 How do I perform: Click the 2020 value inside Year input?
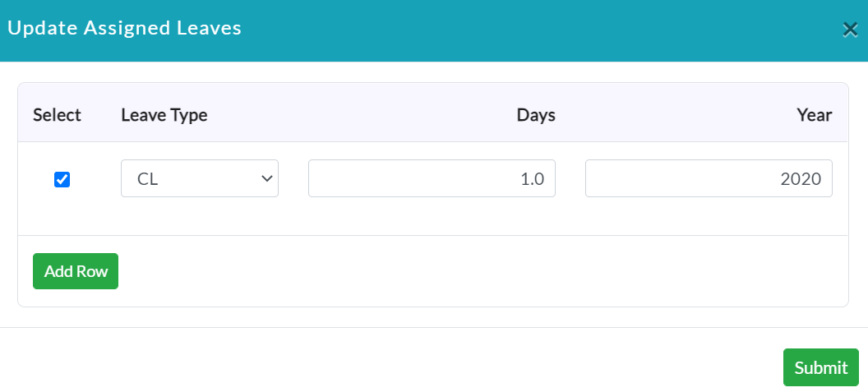pos(801,179)
